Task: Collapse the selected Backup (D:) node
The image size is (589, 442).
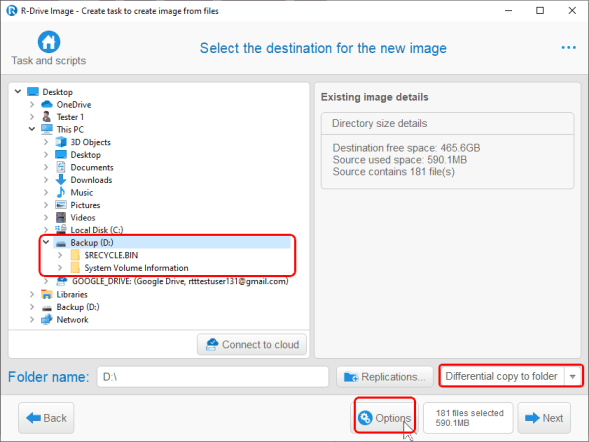Action: click(x=46, y=242)
